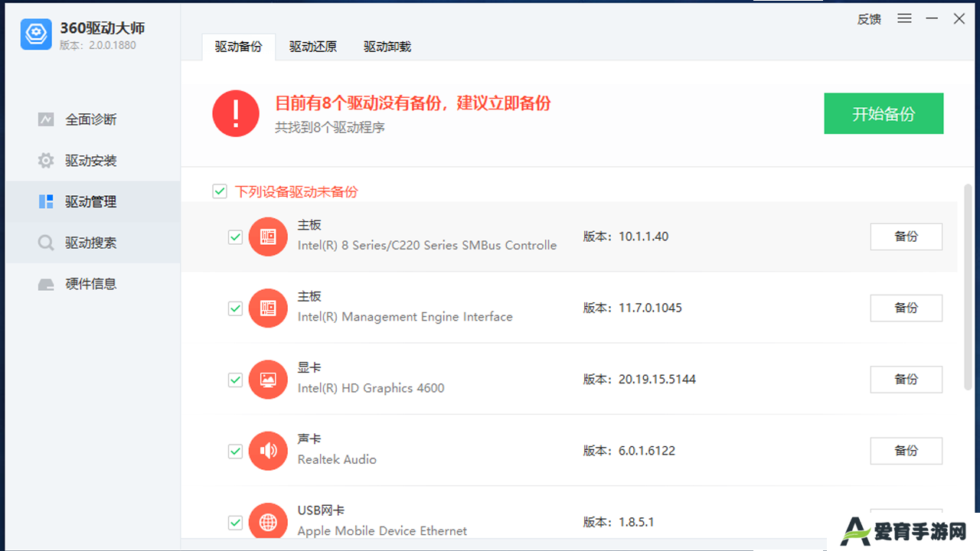
Task: Open the 驱动安装 sidebar section
Action: point(93,161)
